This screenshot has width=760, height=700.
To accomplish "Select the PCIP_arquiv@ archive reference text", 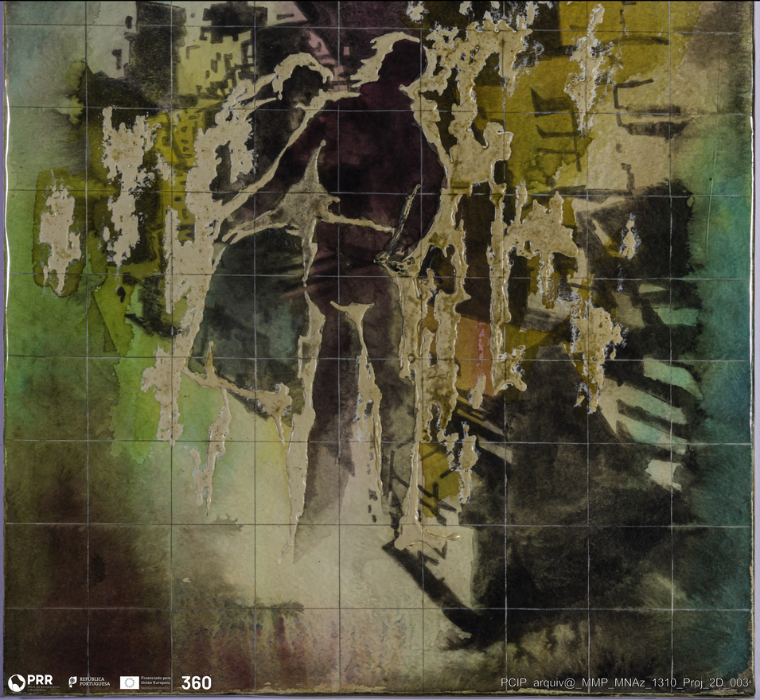I will click(x=625, y=682).
